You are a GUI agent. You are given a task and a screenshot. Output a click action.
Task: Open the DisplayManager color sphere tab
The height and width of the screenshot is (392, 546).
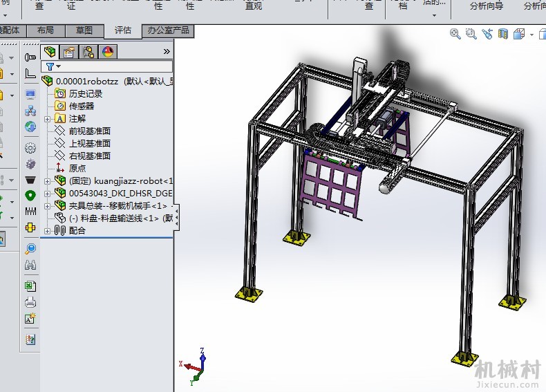pos(108,53)
